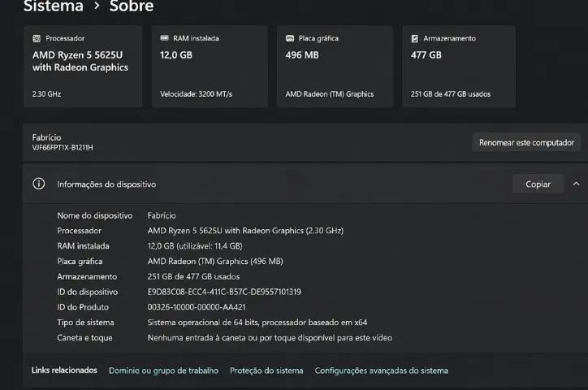
Task: Click the Caneta e toque value text
Action: click(270, 338)
